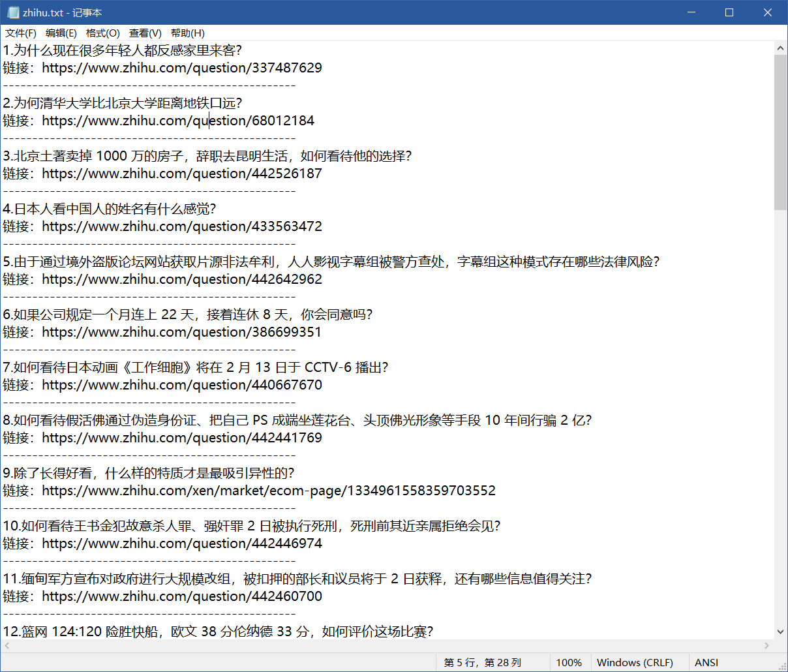Click the vertical scrollbar down arrow

(781, 632)
